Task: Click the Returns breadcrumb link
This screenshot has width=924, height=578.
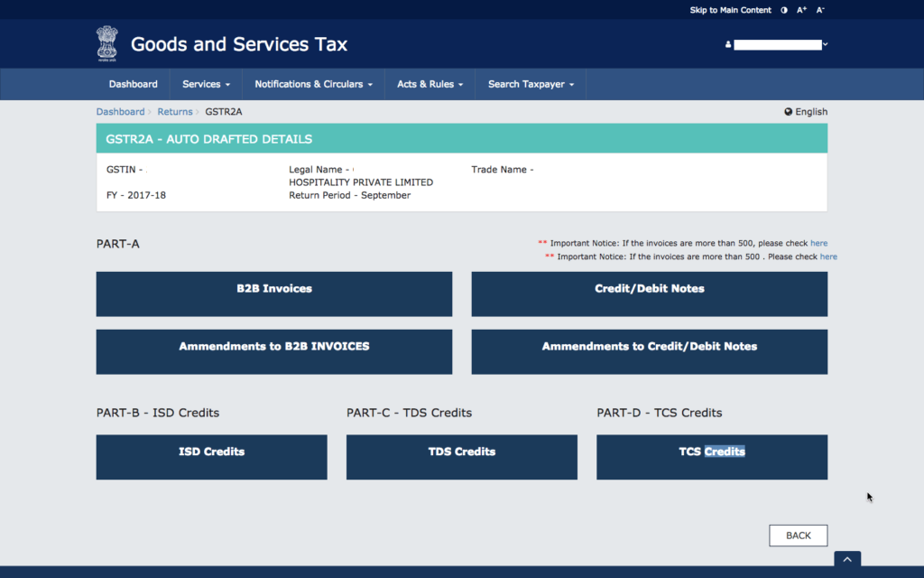Action: 175,111
